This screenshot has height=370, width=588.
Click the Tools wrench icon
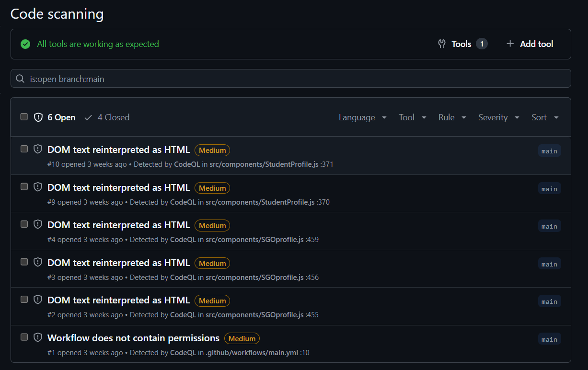[442, 44]
